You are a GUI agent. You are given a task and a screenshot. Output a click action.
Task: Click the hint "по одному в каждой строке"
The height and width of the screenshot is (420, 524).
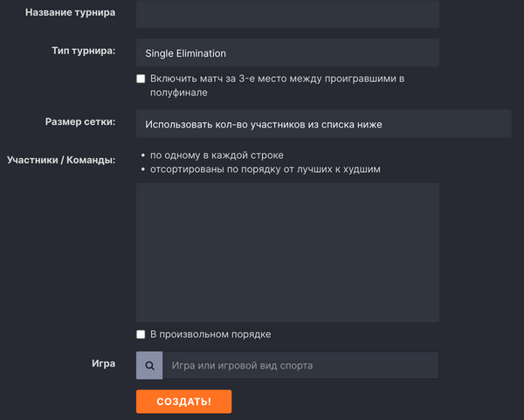(217, 155)
